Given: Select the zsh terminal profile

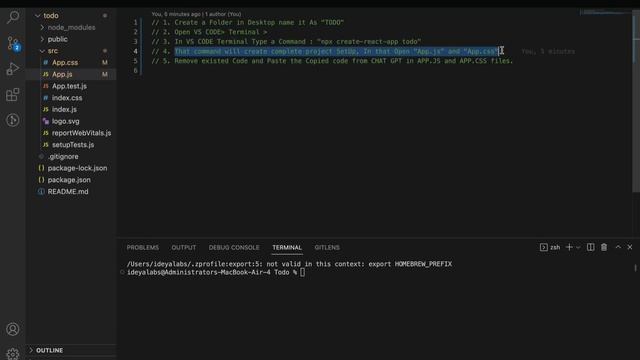Looking at the screenshot, I should pos(550,247).
